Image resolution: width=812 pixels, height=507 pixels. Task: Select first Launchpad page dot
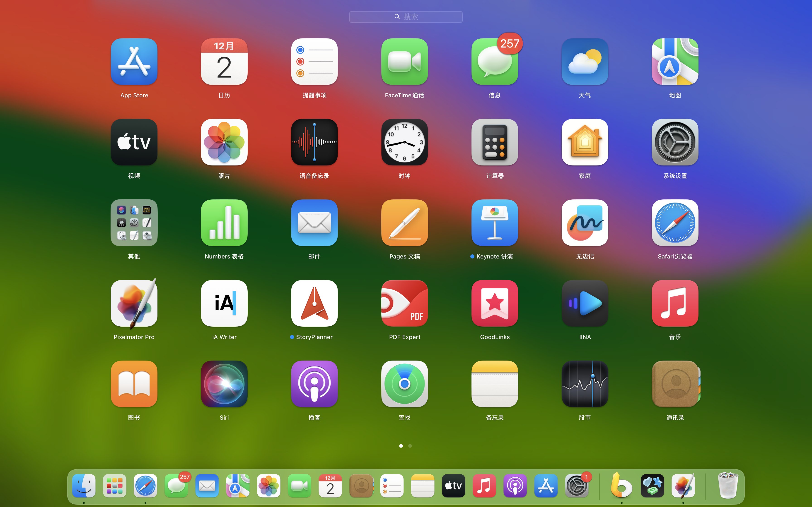pyautogui.click(x=401, y=446)
